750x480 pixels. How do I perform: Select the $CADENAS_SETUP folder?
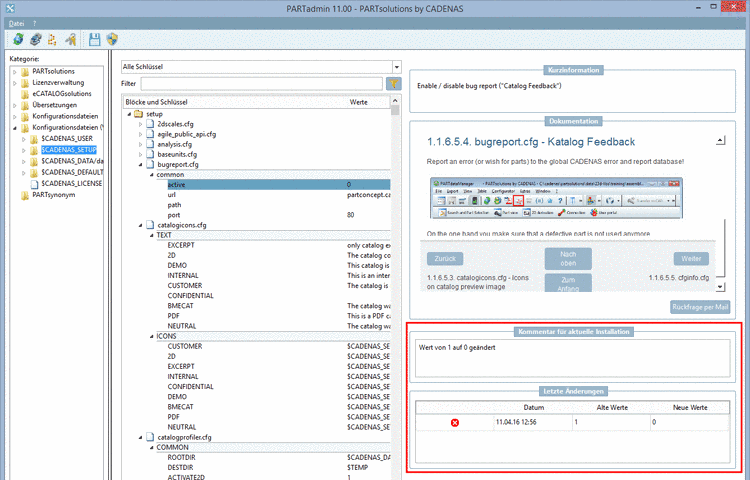(69, 150)
